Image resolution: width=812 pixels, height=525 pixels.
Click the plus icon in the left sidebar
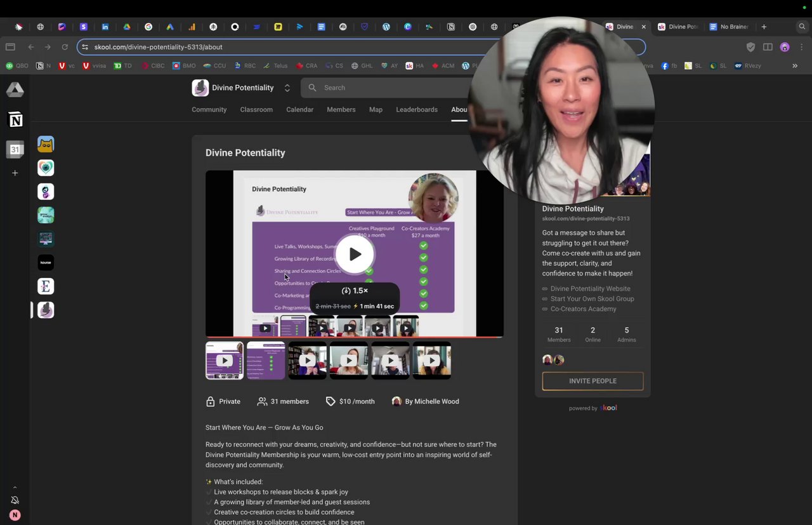pos(15,173)
